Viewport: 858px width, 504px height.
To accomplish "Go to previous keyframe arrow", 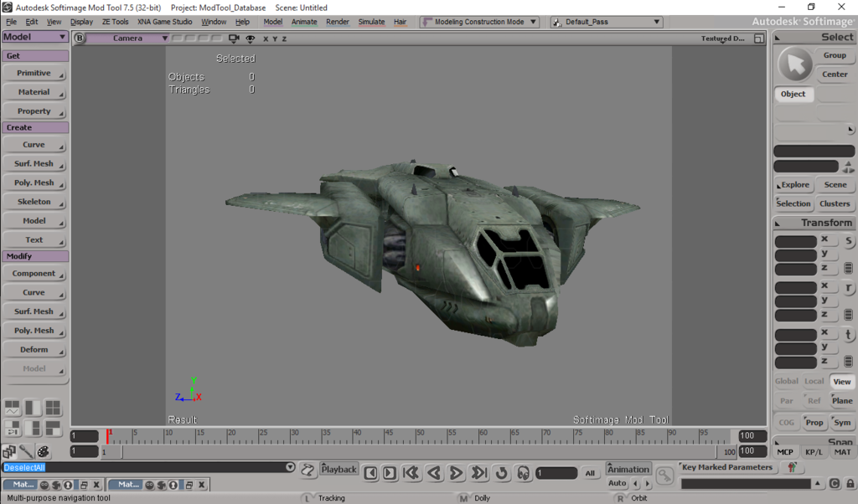I will coord(635,483).
